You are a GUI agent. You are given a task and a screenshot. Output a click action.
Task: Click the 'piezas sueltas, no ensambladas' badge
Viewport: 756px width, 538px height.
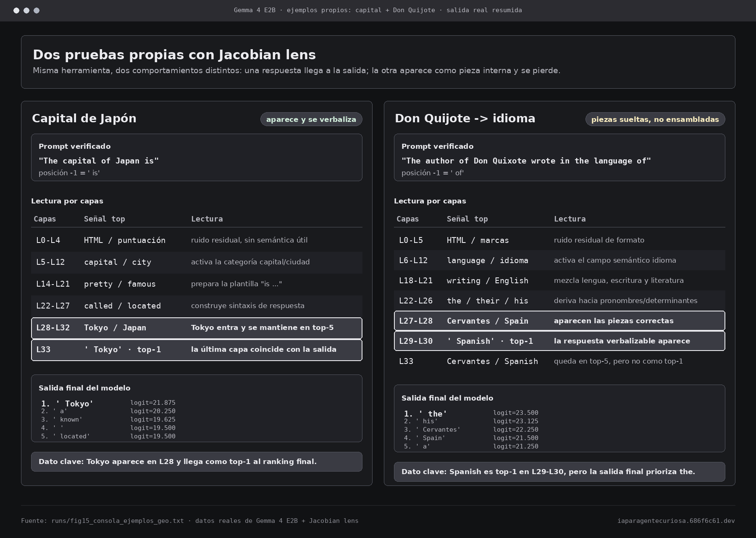[x=655, y=119]
